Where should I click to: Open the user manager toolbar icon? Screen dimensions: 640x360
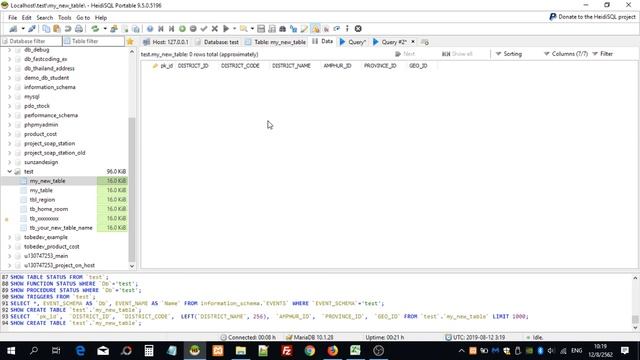114,29
